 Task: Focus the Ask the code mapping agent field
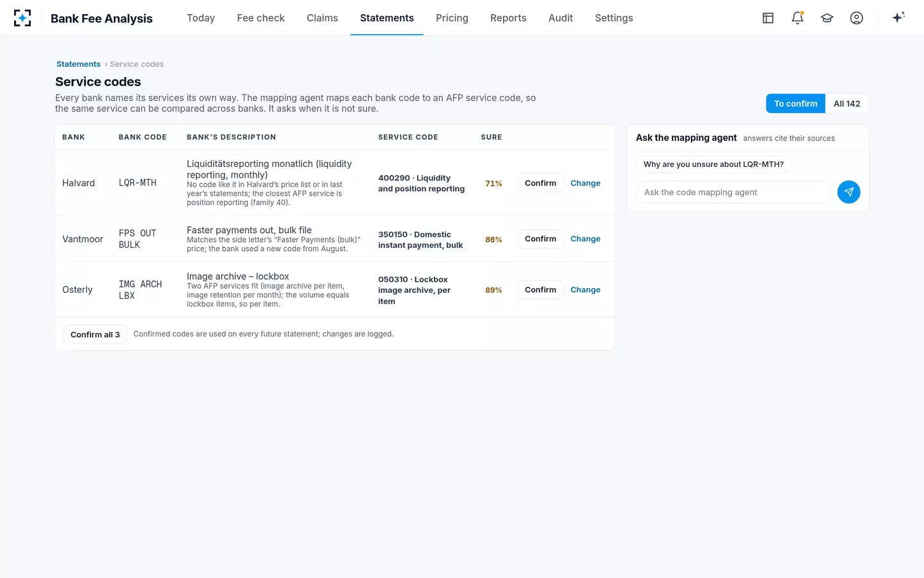coord(734,192)
